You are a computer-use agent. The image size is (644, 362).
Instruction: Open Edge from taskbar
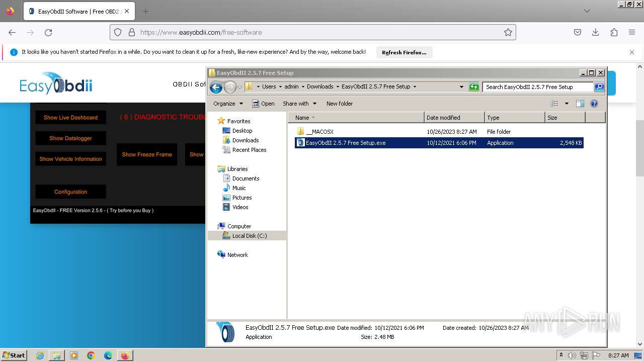pyautogui.click(x=108, y=355)
